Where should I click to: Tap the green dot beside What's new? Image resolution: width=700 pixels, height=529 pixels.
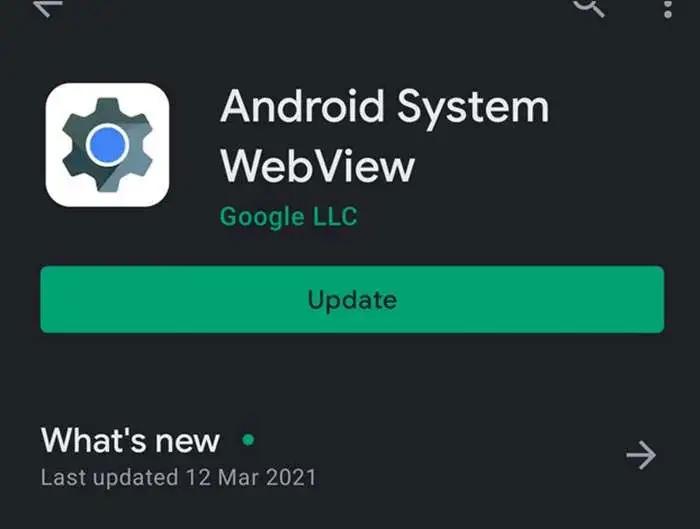[248, 440]
